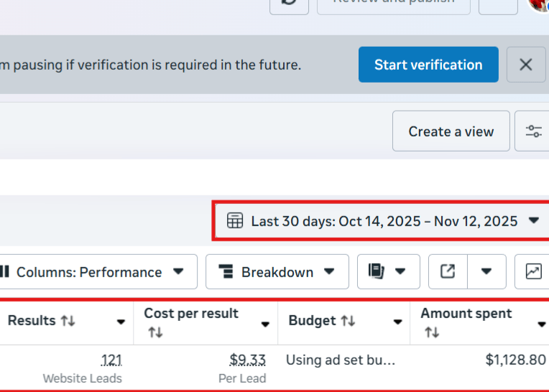The height and width of the screenshot is (392, 549).
Task: Click the 121 Website Leads value
Action: [111, 360]
